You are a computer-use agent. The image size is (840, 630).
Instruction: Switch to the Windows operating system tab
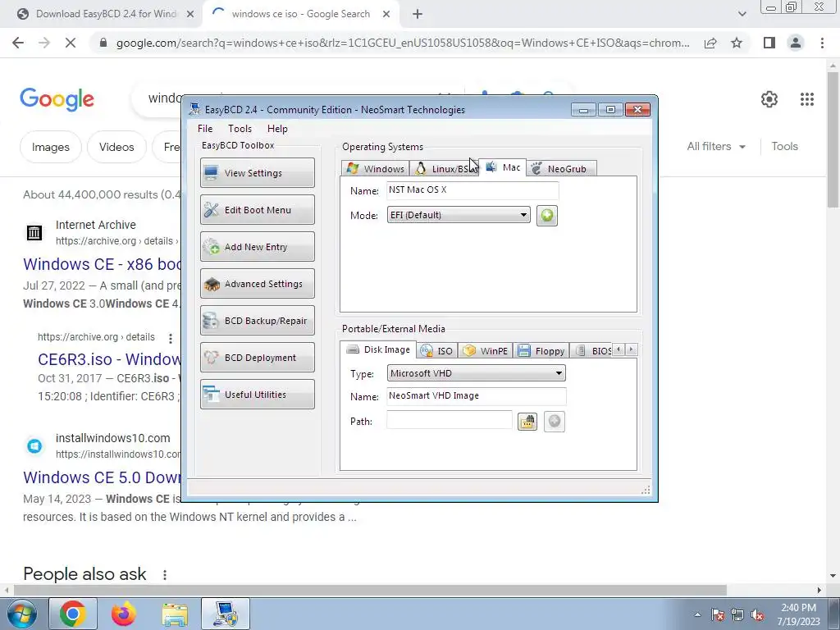pos(376,169)
